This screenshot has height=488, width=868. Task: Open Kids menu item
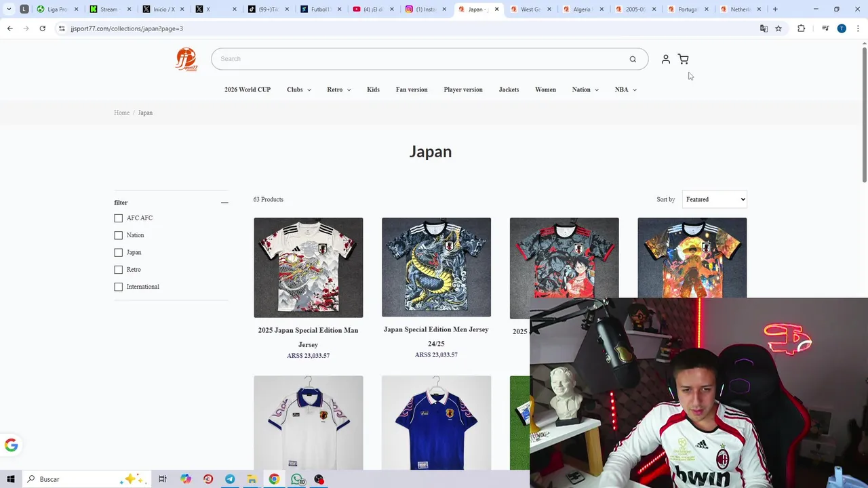pos(373,89)
